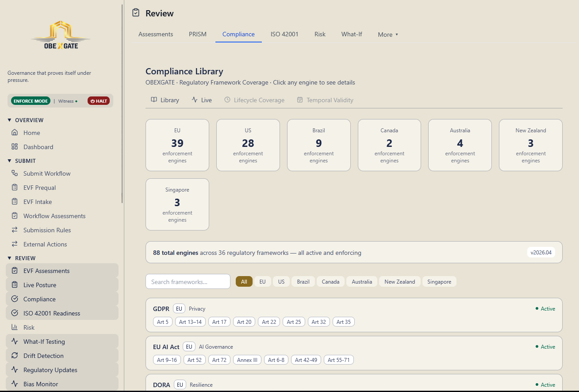Open the Risk tab at the top
The width and height of the screenshot is (579, 392).
tap(320, 34)
